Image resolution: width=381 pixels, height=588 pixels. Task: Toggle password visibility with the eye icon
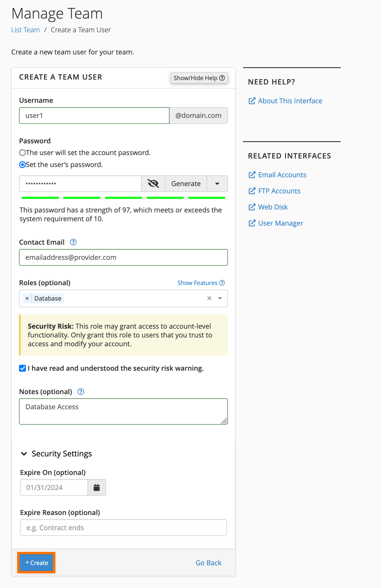153,184
